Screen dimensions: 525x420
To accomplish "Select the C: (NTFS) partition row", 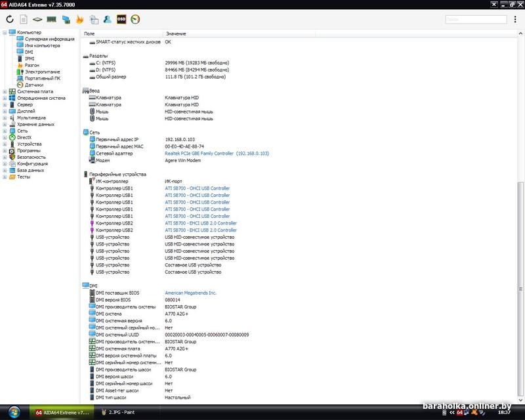I will pos(298,62).
